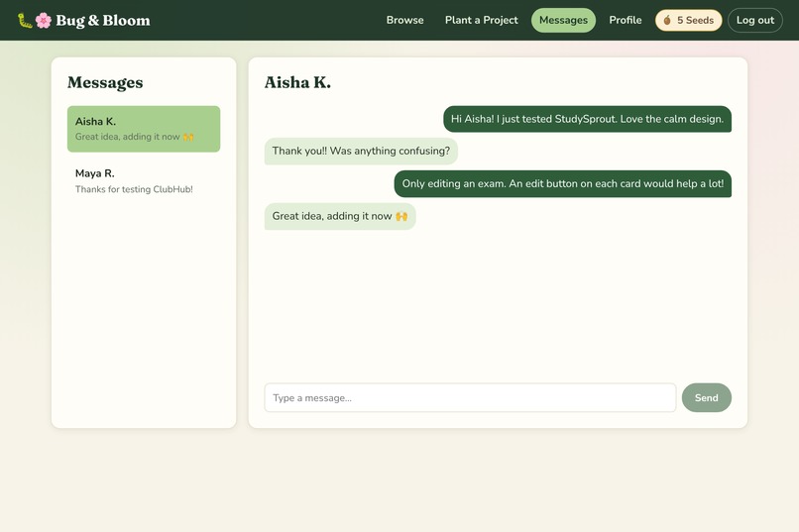Click the pink flower logo icon

44,21
